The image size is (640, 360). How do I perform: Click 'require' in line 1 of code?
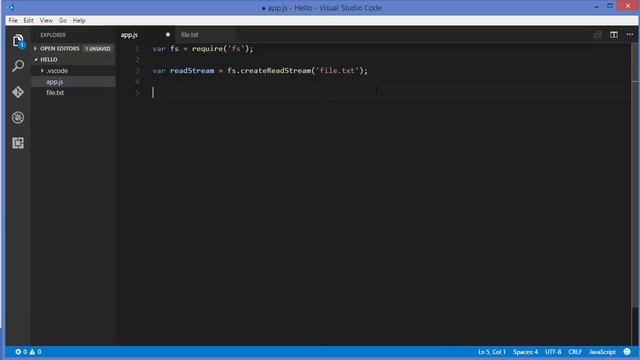coord(207,49)
